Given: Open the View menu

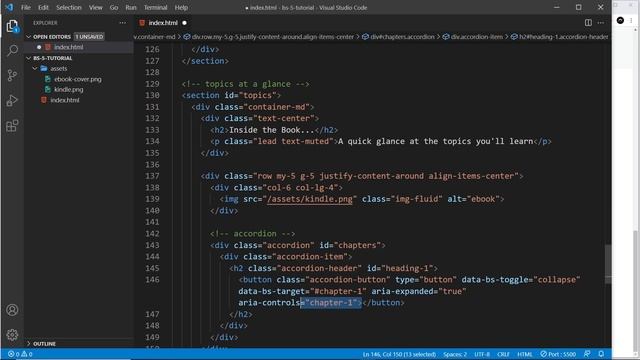Looking at the screenshot, I should tap(96, 7).
